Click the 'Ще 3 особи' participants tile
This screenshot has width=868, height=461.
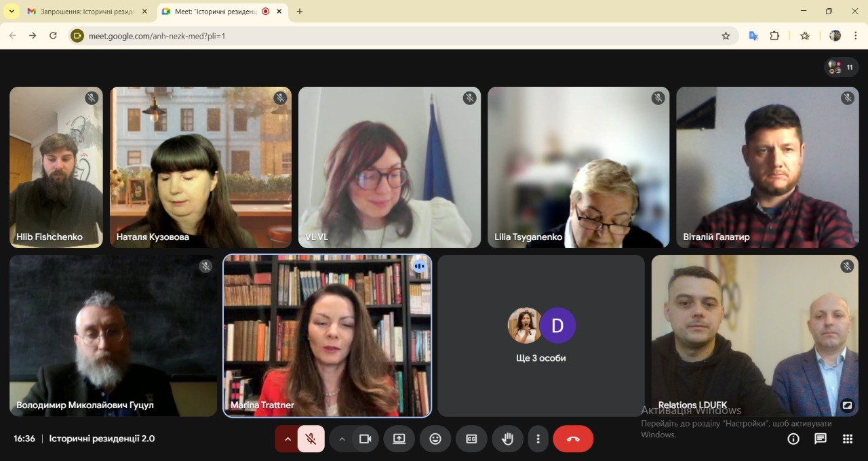[540, 336]
